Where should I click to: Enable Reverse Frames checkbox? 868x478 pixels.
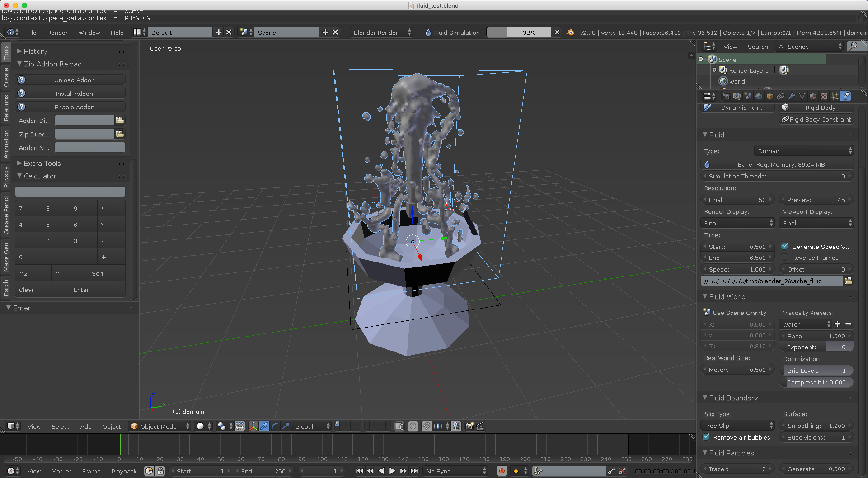[x=785, y=258]
